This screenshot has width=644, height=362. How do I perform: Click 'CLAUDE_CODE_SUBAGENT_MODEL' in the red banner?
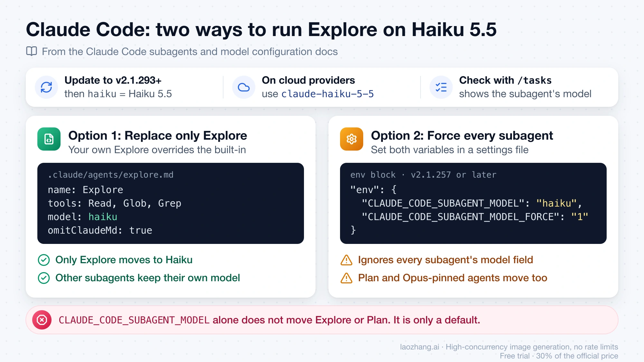click(134, 320)
